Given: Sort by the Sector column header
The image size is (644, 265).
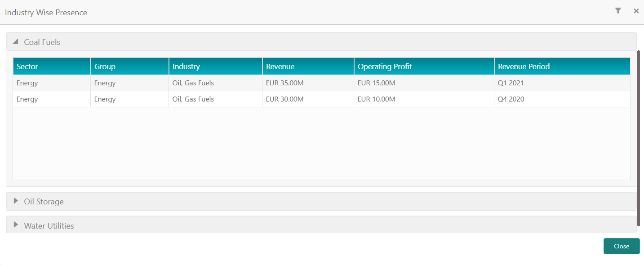Looking at the screenshot, I should pos(52,66).
